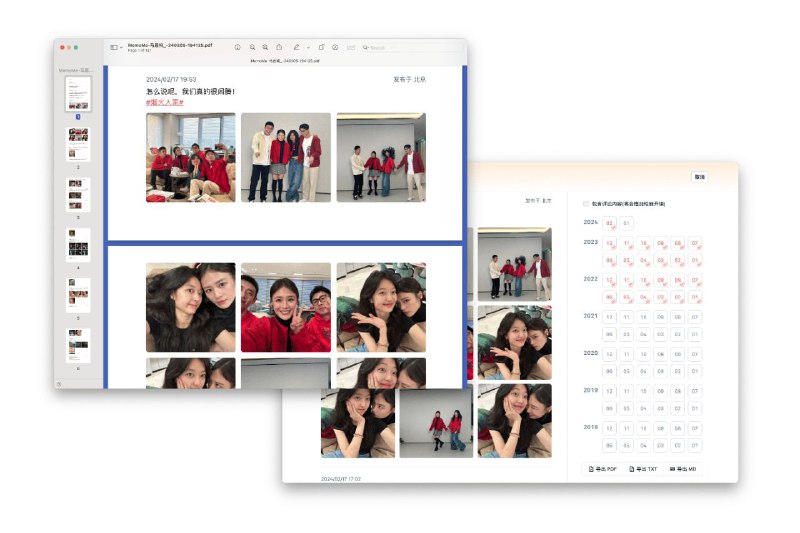The width and height of the screenshot is (800, 533).
Task: Click two girls in red photo, export window
Action: click(436, 423)
